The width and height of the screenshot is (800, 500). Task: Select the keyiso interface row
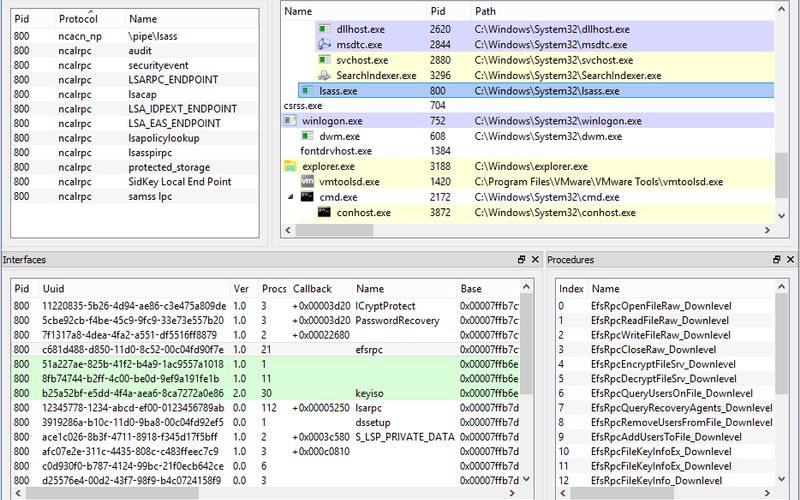pyautogui.click(x=265, y=393)
